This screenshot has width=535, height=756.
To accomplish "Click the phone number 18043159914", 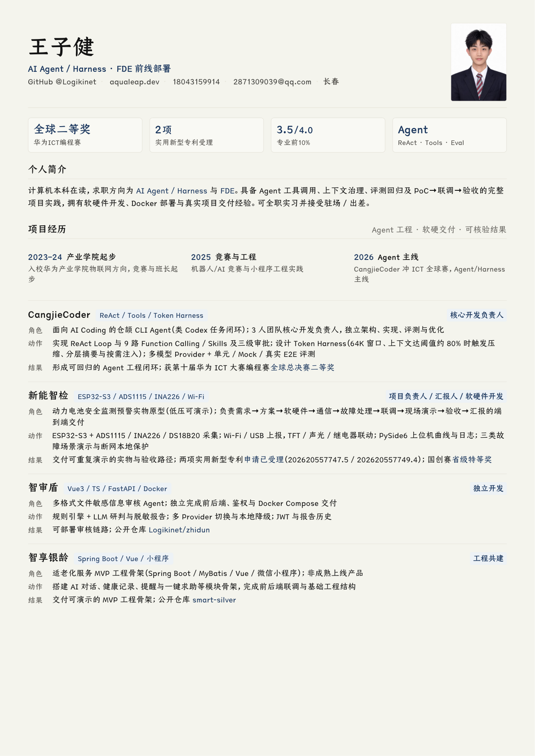I will click(x=196, y=82).
